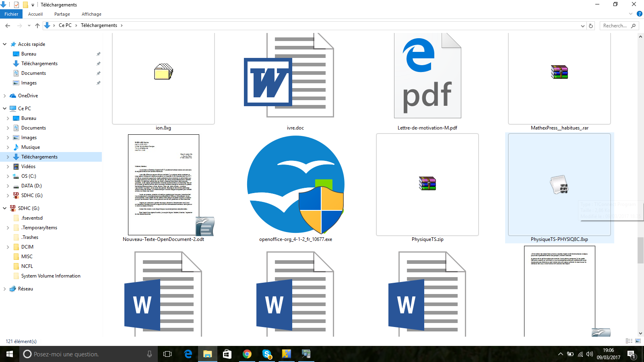This screenshot has width=644, height=362.
Task: Open the .fseventsd folder
Action: click(32, 218)
